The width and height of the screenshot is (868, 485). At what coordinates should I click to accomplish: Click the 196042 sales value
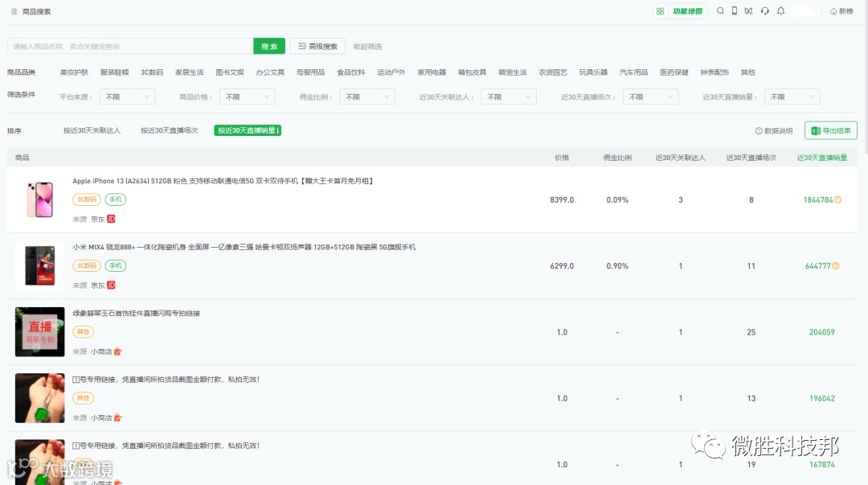coord(822,398)
